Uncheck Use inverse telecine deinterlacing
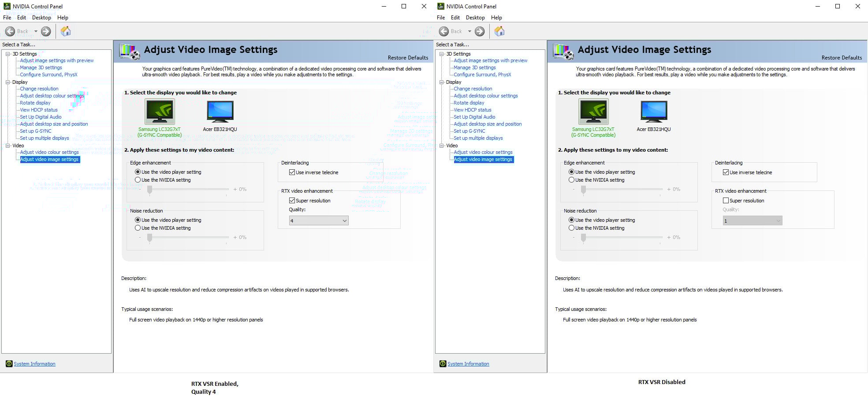The height and width of the screenshot is (418, 868). (x=292, y=172)
